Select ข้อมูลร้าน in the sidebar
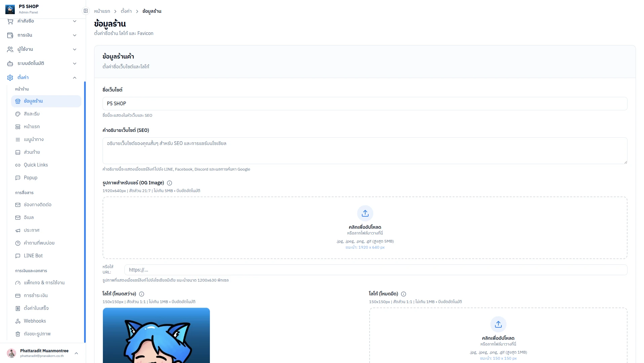 [x=46, y=101]
